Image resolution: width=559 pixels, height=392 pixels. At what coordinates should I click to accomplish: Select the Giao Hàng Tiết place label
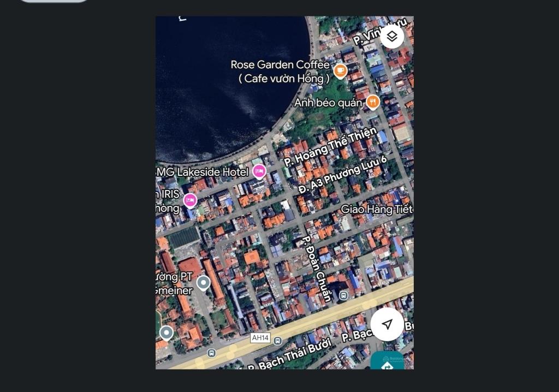click(376, 209)
